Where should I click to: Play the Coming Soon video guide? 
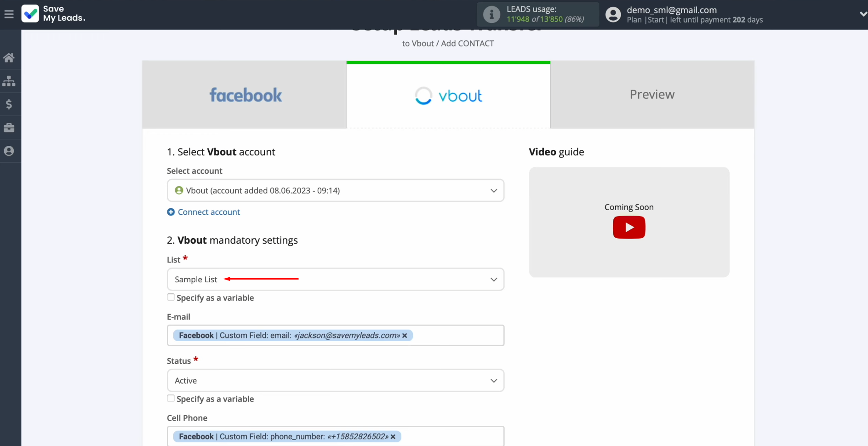pos(629,227)
